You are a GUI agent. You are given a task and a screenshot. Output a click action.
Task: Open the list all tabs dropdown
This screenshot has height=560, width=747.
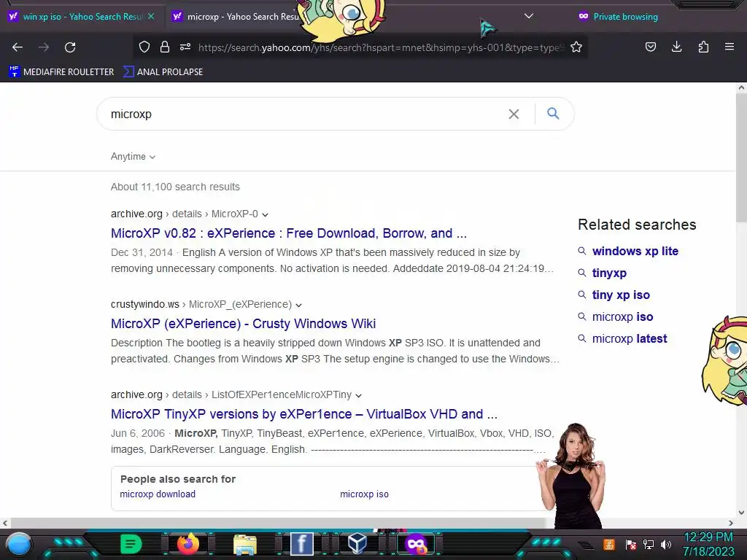[528, 16]
